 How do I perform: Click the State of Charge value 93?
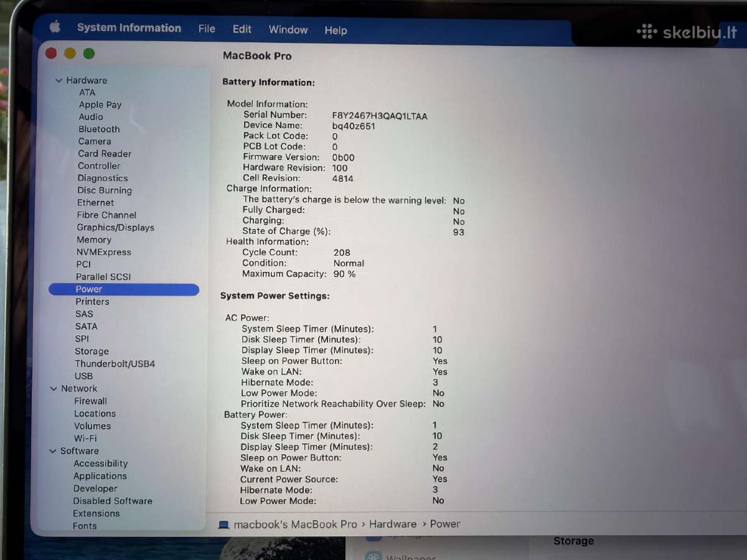tap(459, 232)
